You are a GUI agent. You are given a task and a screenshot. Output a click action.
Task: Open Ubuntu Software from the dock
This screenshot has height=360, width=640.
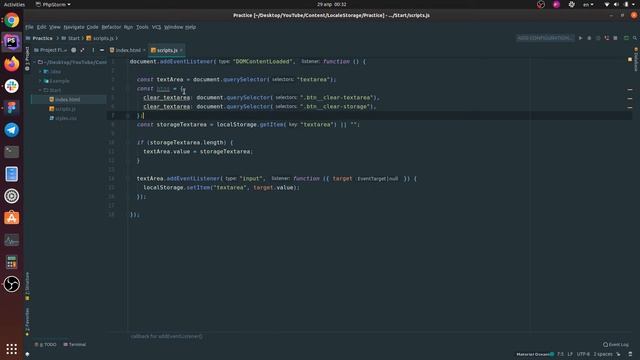pyautogui.click(x=11, y=218)
